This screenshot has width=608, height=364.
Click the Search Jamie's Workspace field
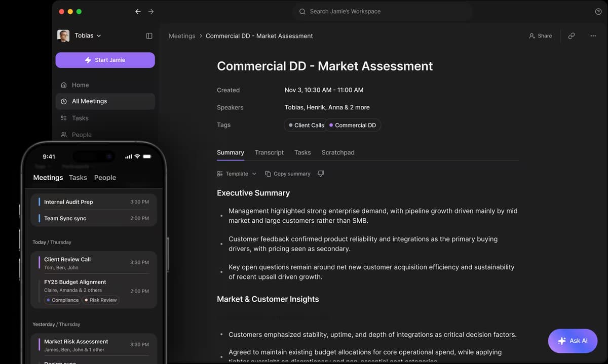click(x=382, y=12)
